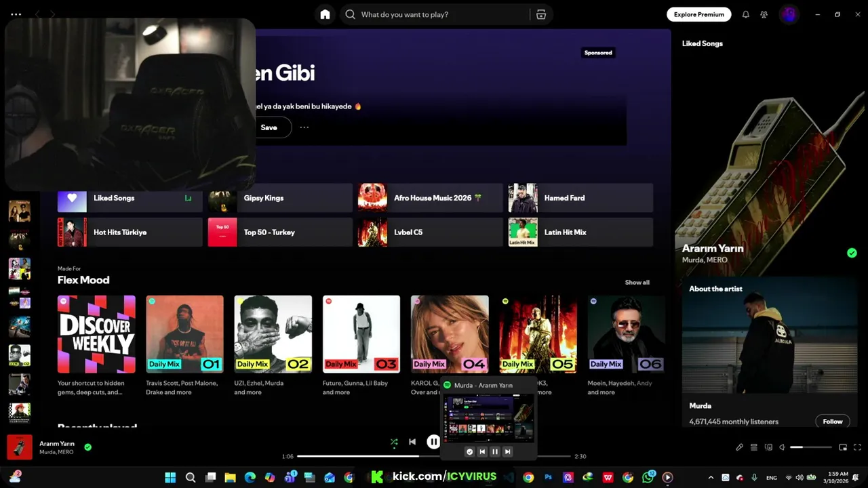Mute with the speaker icon
This screenshot has height=488, width=868.
(782, 447)
